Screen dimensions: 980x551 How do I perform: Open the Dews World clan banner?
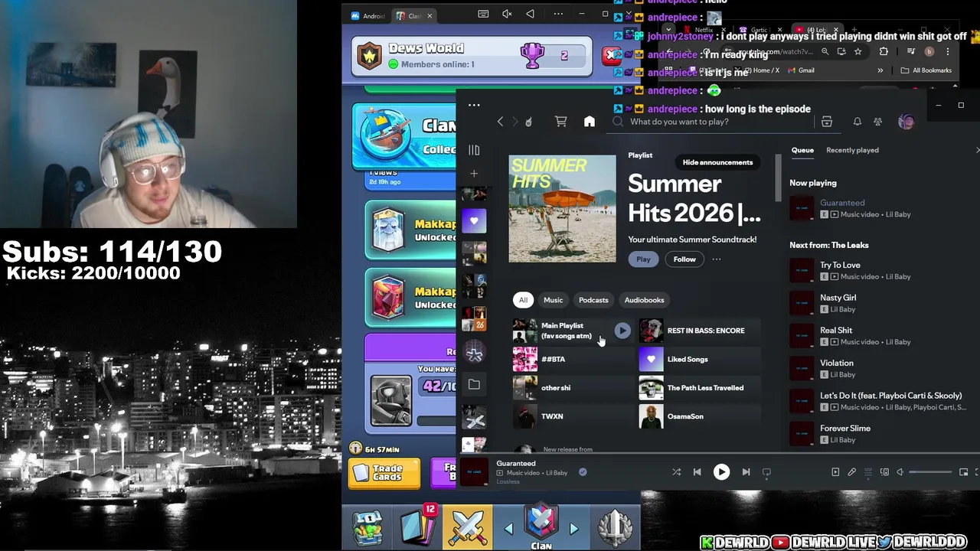click(472, 56)
